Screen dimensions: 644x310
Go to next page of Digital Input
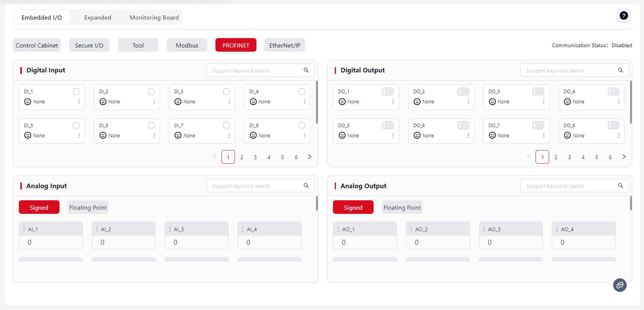pyautogui.click(x=310, y=157)
